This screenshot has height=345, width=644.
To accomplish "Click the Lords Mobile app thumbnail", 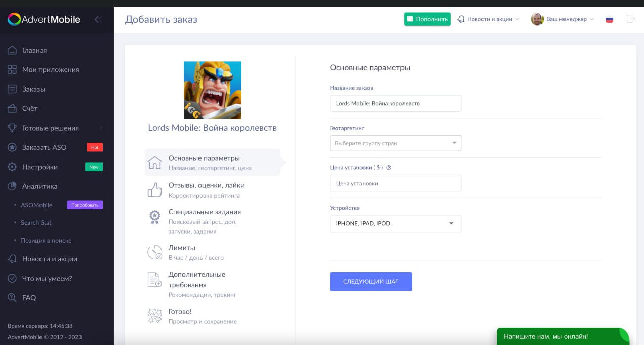I will (x=213, y=90).
